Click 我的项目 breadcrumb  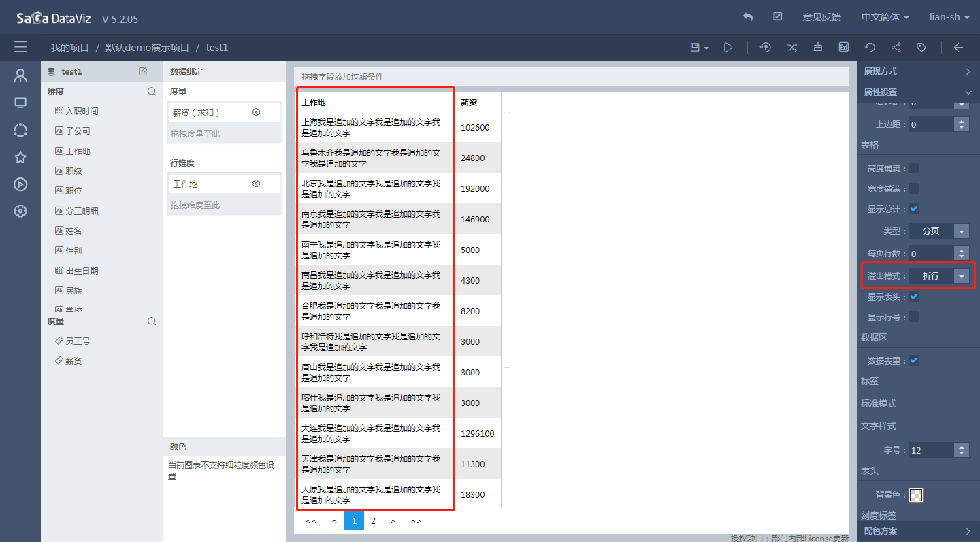pos(70,48)
